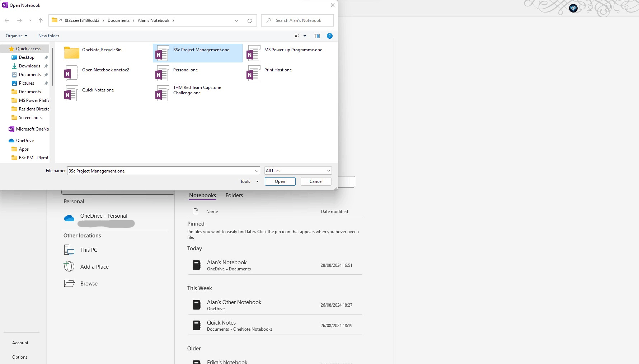Open the All files type dropdown
Screen dimensions: 639x364
coord(298,171)
